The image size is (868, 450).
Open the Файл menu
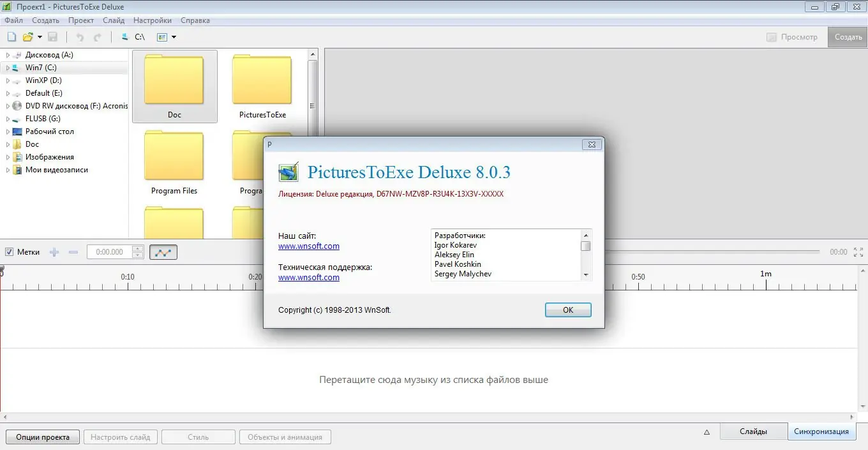pos(13,20)
